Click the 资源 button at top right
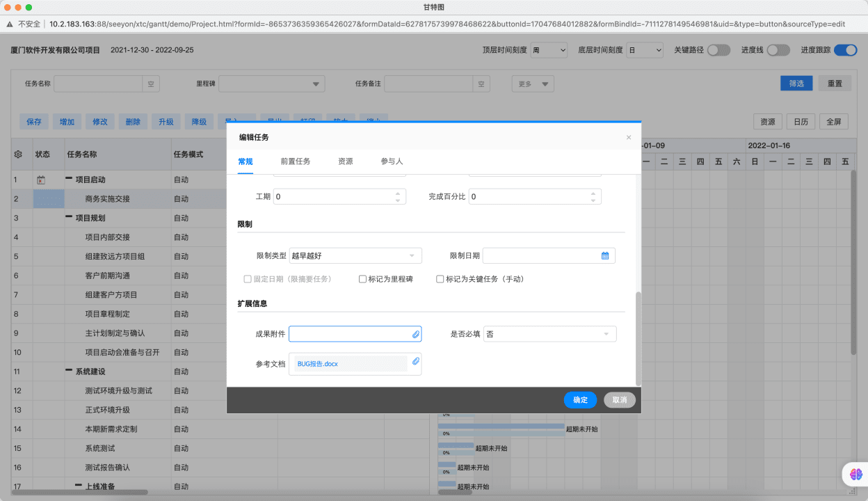 768,122
